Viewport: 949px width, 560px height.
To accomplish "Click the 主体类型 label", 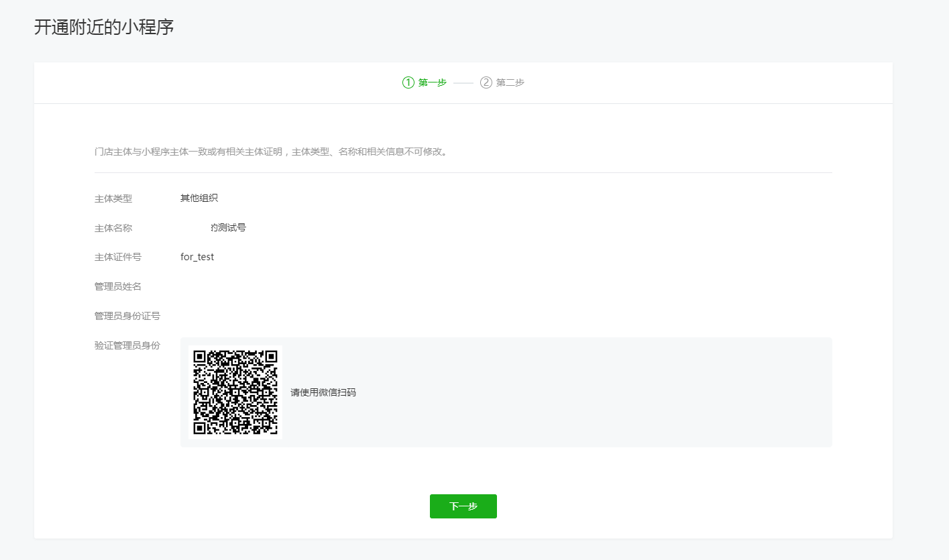I will coord(113,199).
